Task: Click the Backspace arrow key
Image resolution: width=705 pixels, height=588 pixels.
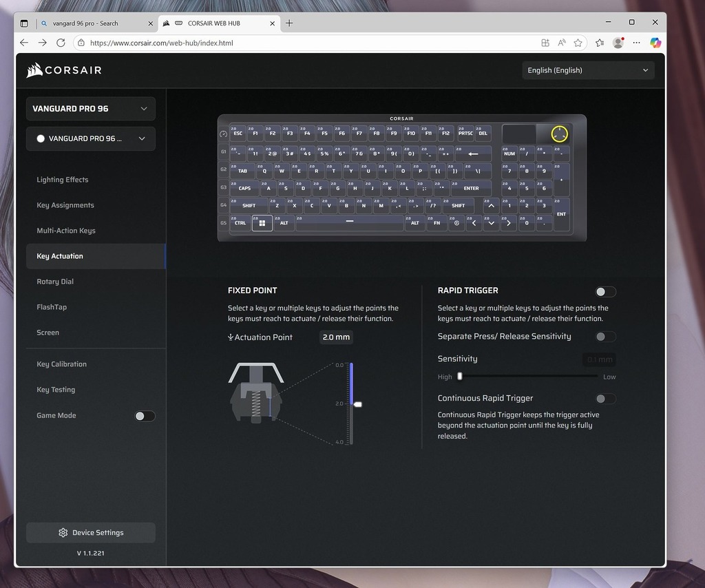Action: click(x=473, y=154)
